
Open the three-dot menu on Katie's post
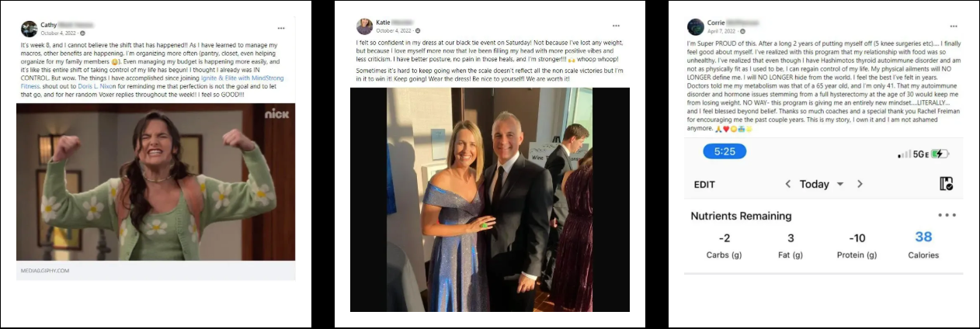pos(616,26)
